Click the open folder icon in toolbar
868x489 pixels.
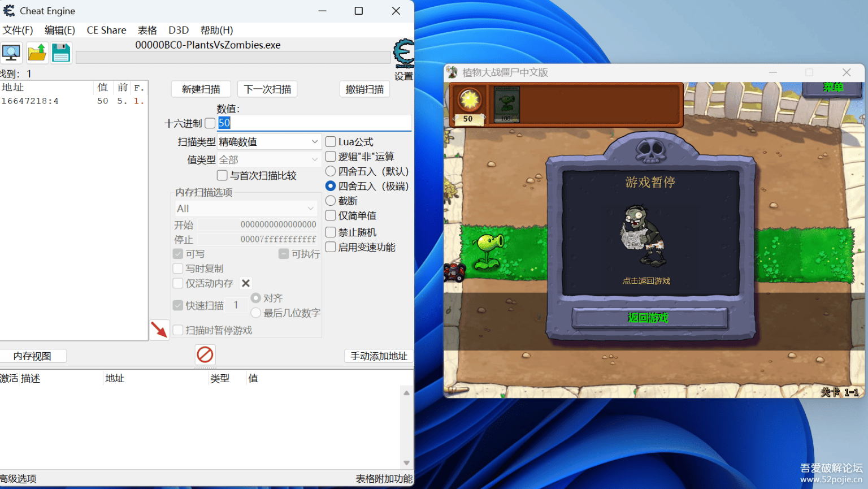click(x=37, y=53)
